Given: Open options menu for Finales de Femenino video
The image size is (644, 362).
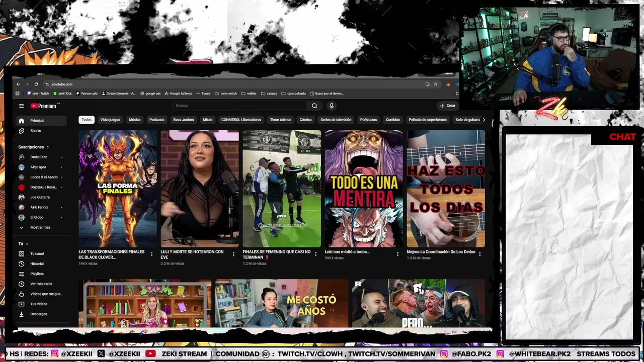Looking at the screenshot, I should (x=315, y=254).
